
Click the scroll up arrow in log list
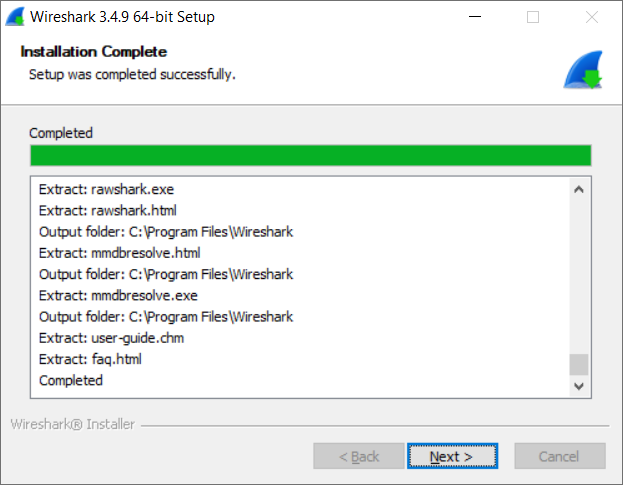(x=579, y=189)
